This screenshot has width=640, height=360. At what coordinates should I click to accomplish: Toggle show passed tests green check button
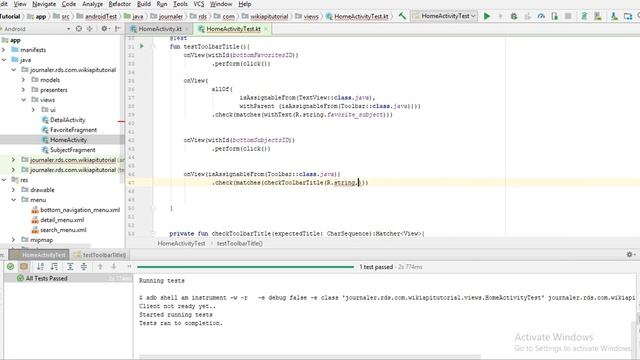pos(10,267)
